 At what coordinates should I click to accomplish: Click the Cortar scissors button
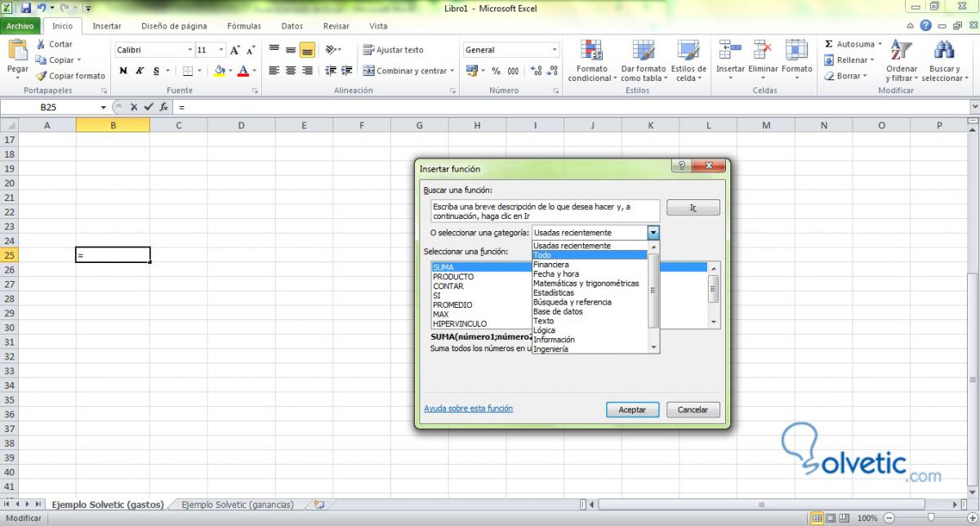pos(54,44)
